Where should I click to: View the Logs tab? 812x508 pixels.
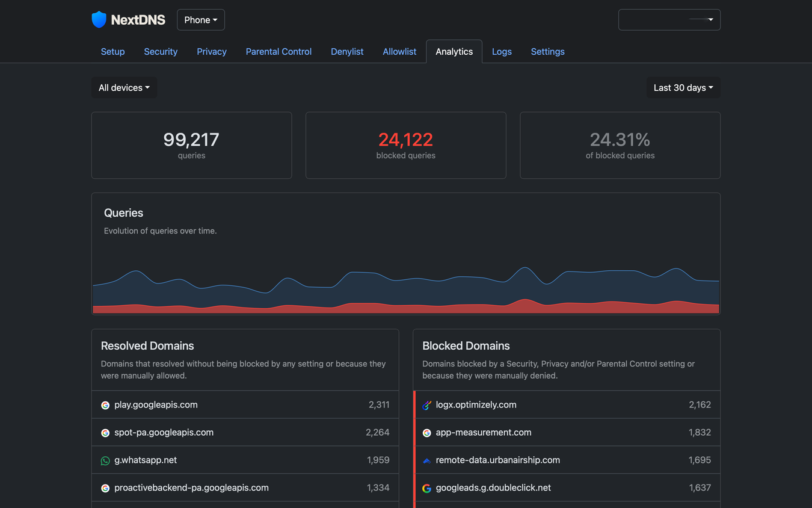(x=502, y=52)
